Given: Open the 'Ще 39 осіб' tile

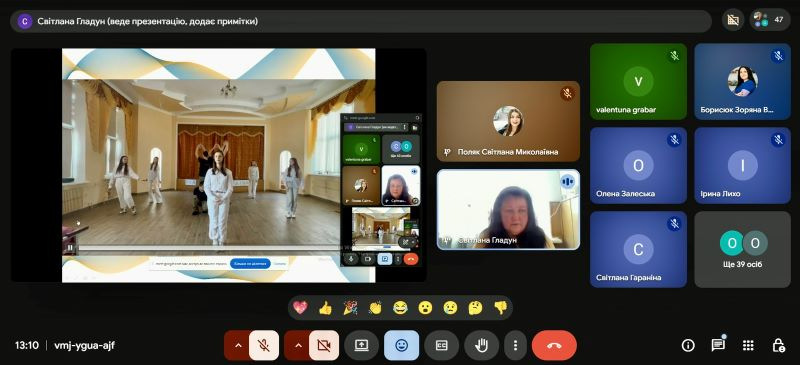Looking at the screenshot, I should [742, 250].
